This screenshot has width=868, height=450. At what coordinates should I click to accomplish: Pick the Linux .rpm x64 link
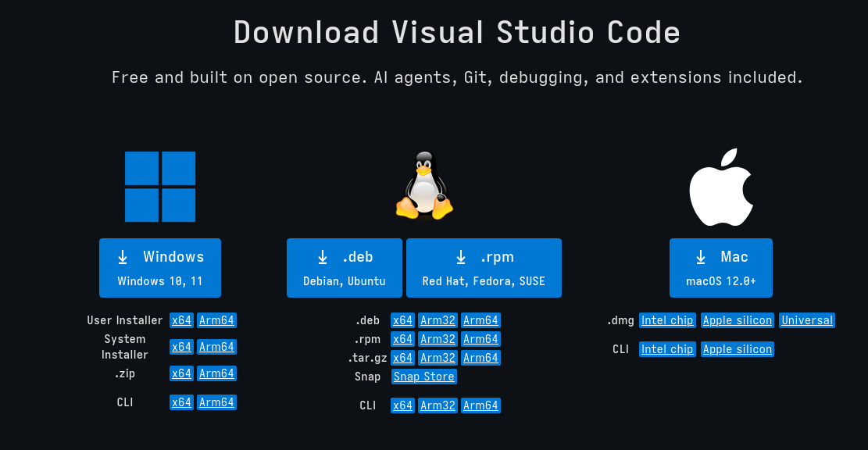402,339
